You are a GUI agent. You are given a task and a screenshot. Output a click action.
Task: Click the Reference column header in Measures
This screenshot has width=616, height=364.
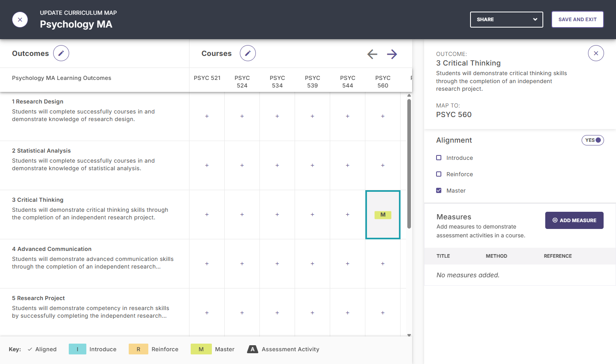[558, 256]
